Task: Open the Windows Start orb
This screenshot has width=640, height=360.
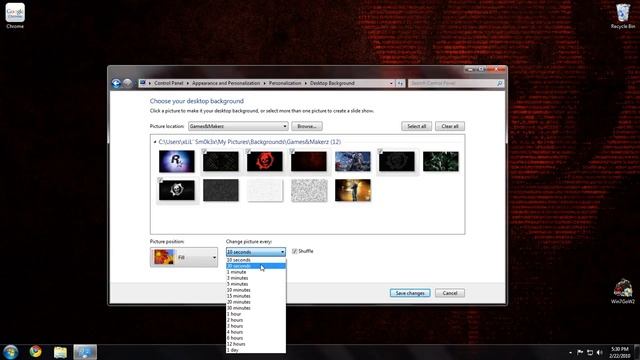Action: point(11,352)
